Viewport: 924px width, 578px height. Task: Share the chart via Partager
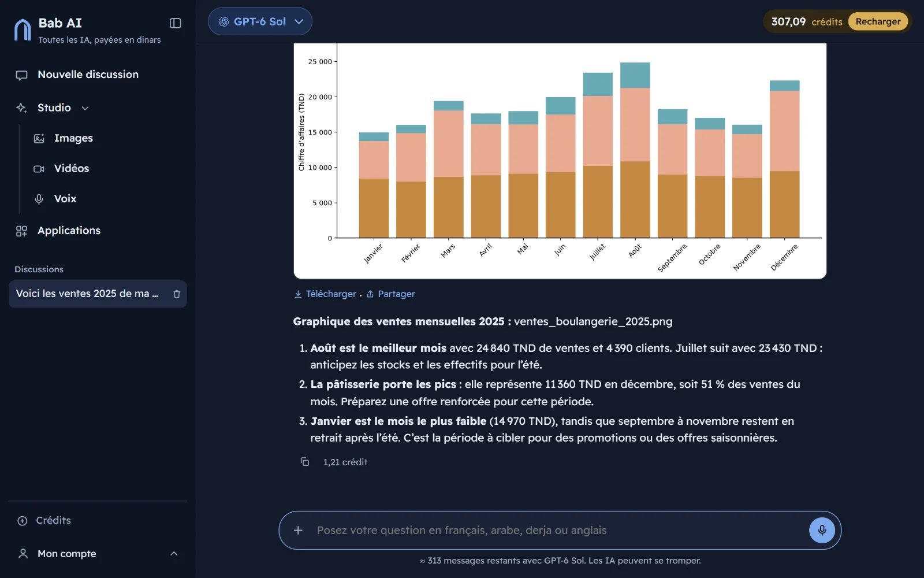391,294
